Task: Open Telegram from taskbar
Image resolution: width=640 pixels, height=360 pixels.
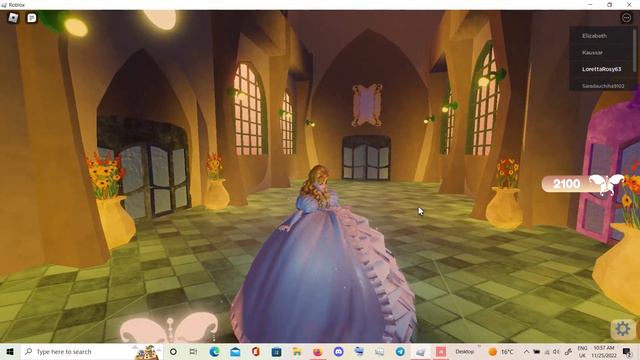Action: tap(400, 351)
